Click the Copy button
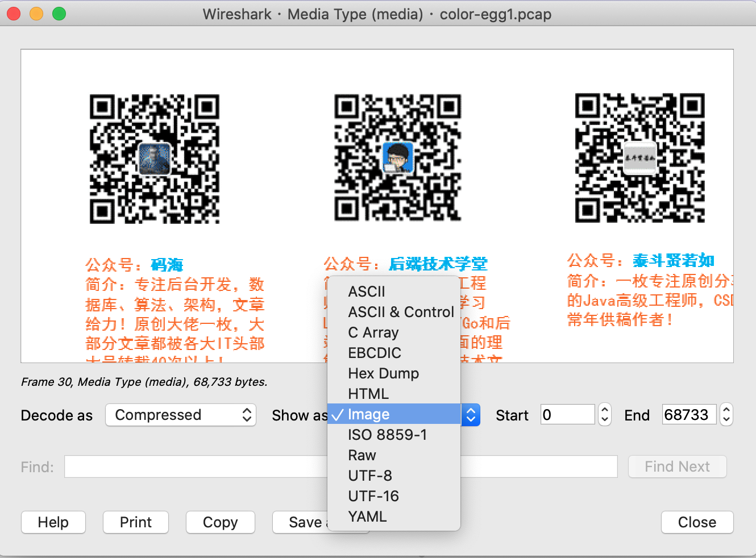Image resolution: width=756 pixels, height=558 pixels. pos(220,522)
